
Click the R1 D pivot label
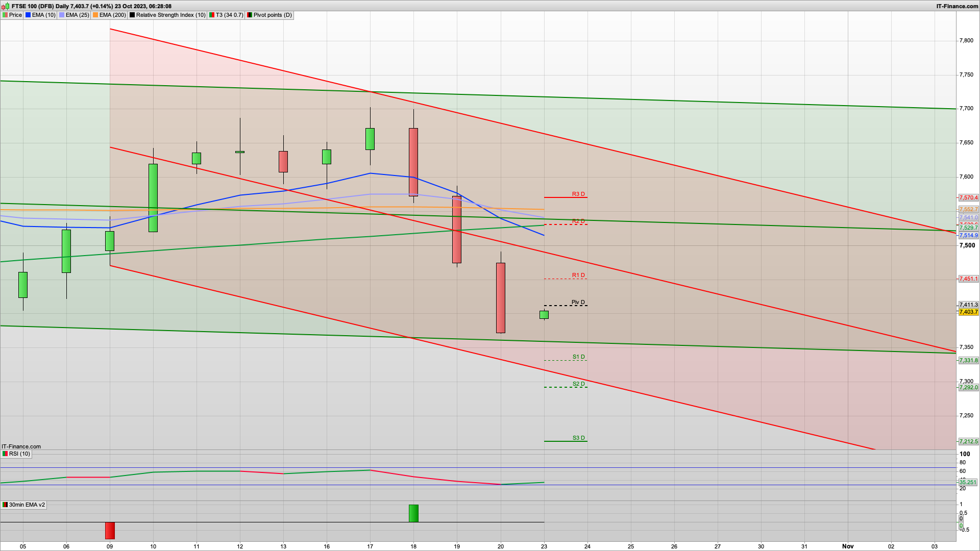(x=578, y=275)
